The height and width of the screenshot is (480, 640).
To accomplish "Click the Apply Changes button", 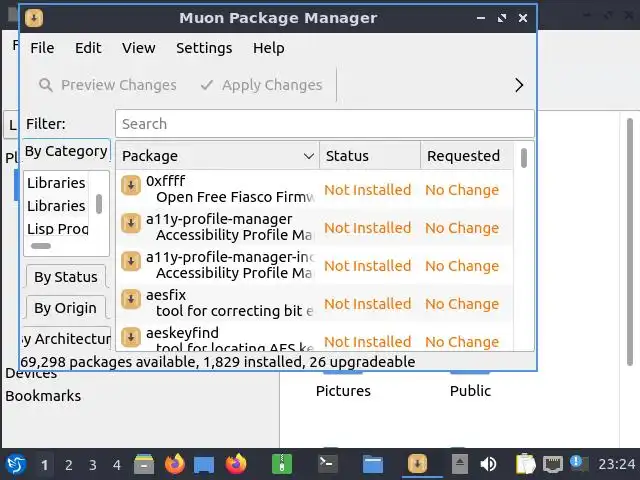I will 261,85.
